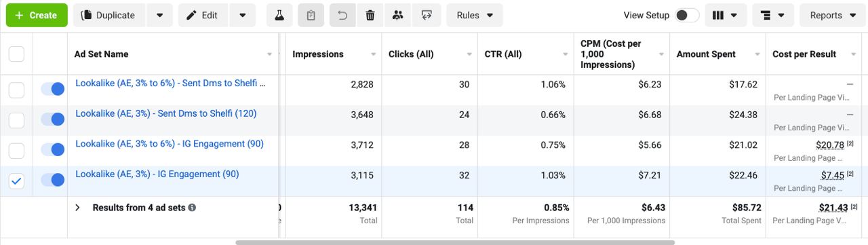The image size is (868, 245).
Task: Uncheck the Lookalike 3% IG Engagement checkbox
Action: (16, 181)
